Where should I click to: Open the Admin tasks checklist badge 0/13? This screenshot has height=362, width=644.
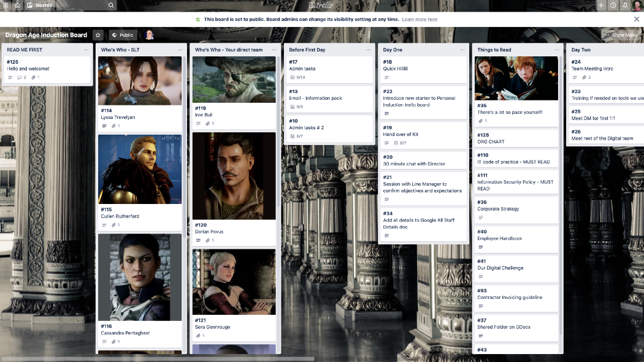click(297, 77)
